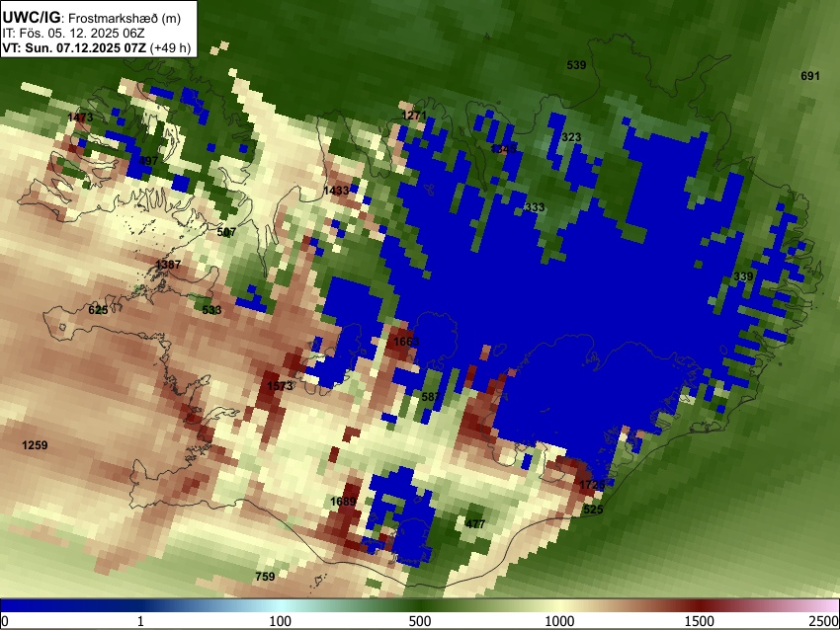Click the 'UWC/IG: Frostmarkshæð (m)' title text

[92, 18]
